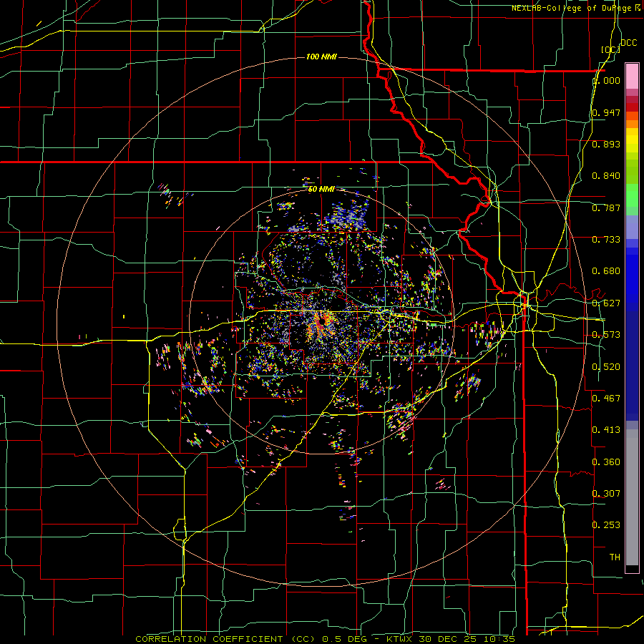Pick the lavender swatch near 0.733
Image resolution: width=644 pixels, height=644 pixels.
click(632, 228)
